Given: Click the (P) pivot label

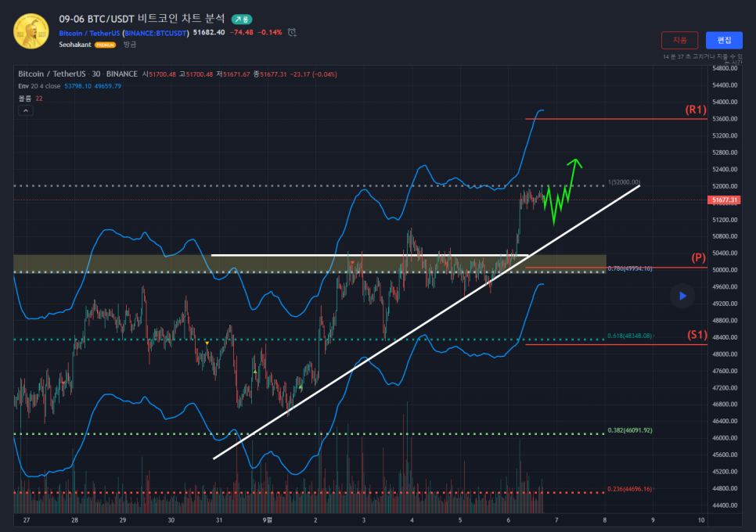Looking at the screenshot, I should coord(697,257).
